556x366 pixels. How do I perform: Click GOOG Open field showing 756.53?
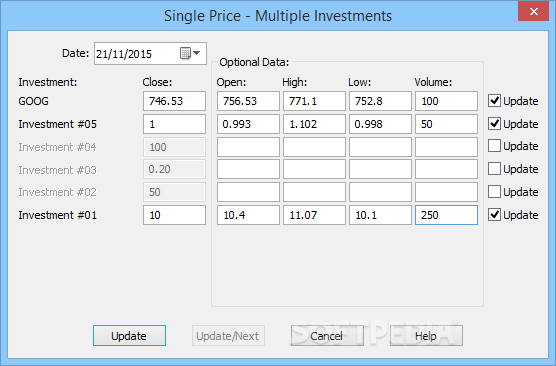[248, 101]
